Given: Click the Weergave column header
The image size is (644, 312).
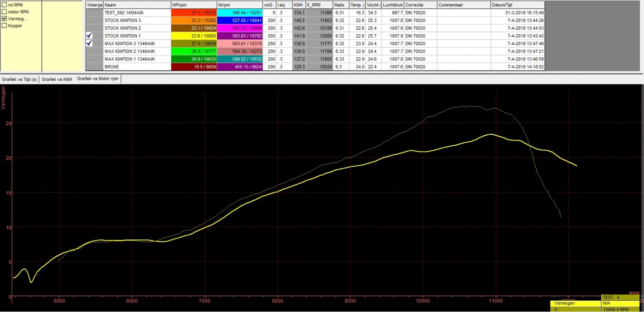Looking at the screenshot, I should (x=94, y=5).
